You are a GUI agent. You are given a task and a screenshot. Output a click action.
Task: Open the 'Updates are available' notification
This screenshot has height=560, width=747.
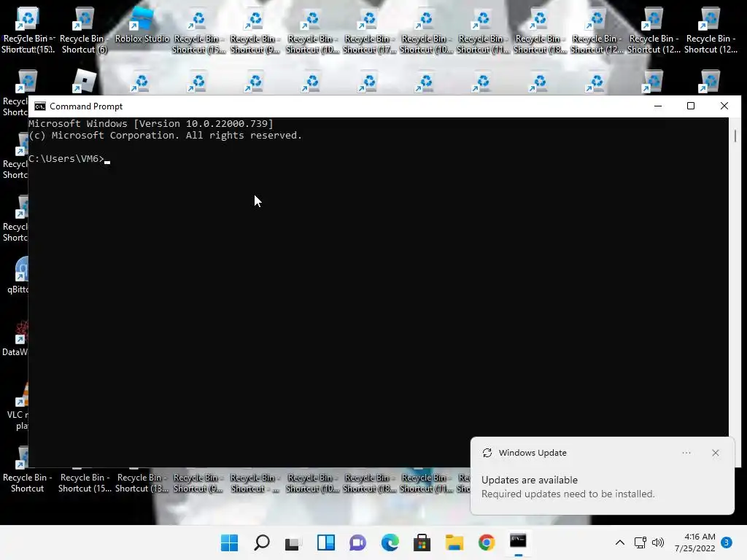[568, 486]
